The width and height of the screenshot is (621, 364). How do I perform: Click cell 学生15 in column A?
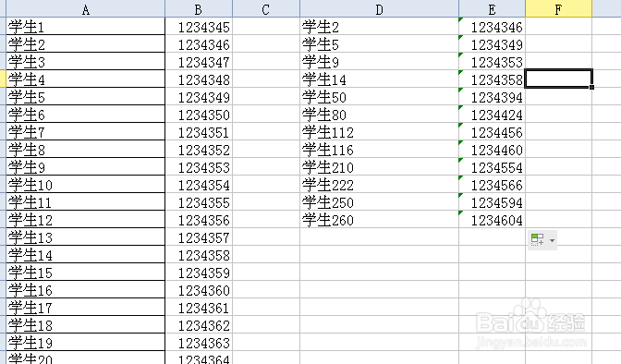[86, 272]
